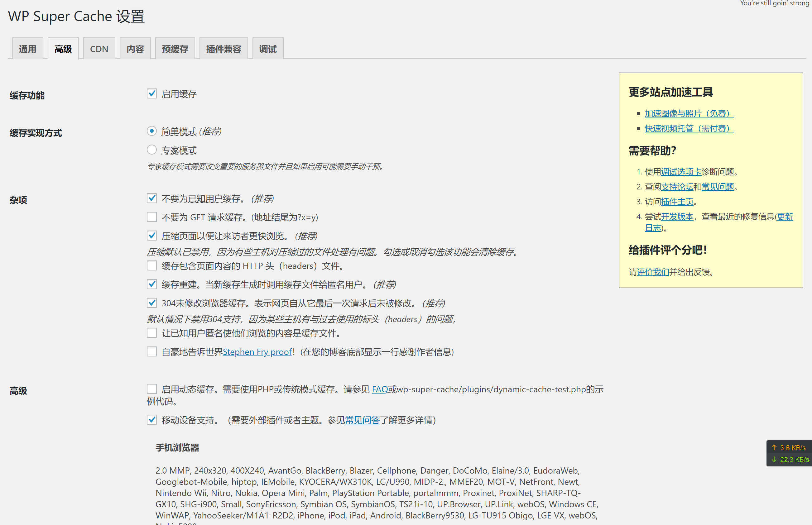Uncheck 304未修改浏览器缓存 option

tap(152, 303)
